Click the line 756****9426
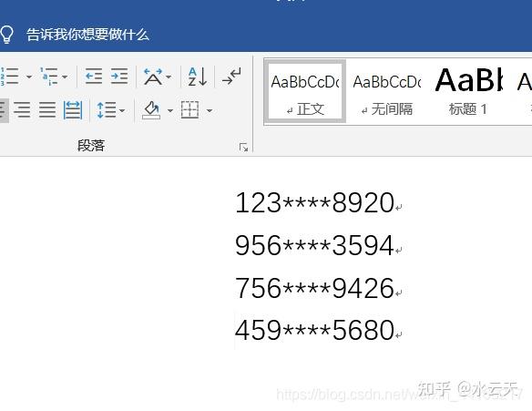532x411 pixels. [314, 288]
